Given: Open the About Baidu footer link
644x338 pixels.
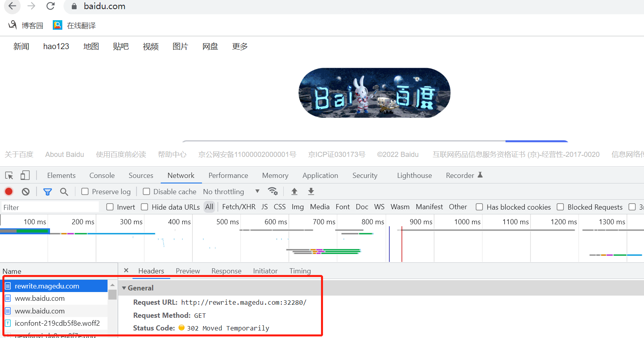Looking at the screenshot, I should pos(65,155).
